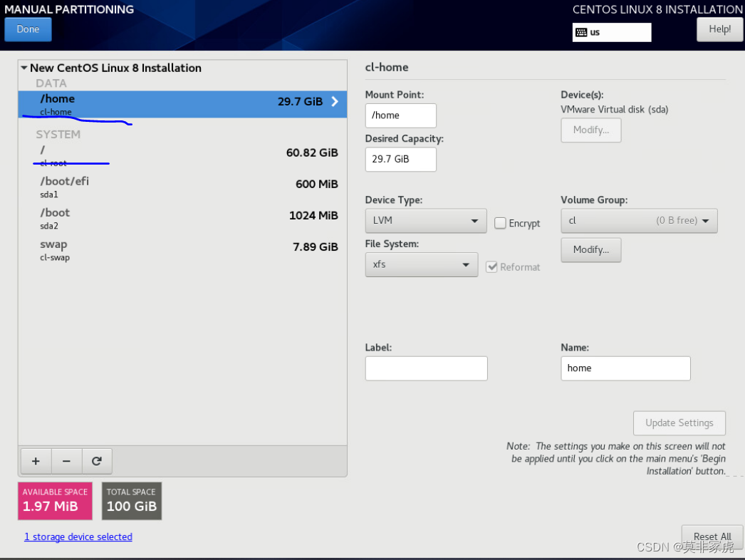Select the swap partition row
Image resolution: width=745 pixels, height=560 pixels.
click(182, 249)
